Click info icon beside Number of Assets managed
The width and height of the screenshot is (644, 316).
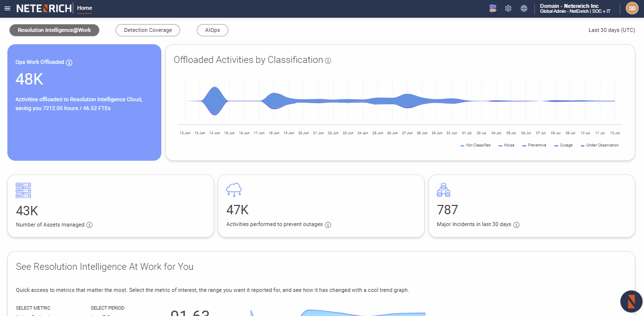(90, 225)
